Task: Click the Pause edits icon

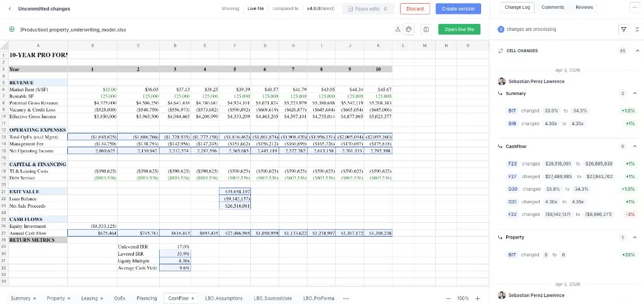Action: [x=350, y=9]
